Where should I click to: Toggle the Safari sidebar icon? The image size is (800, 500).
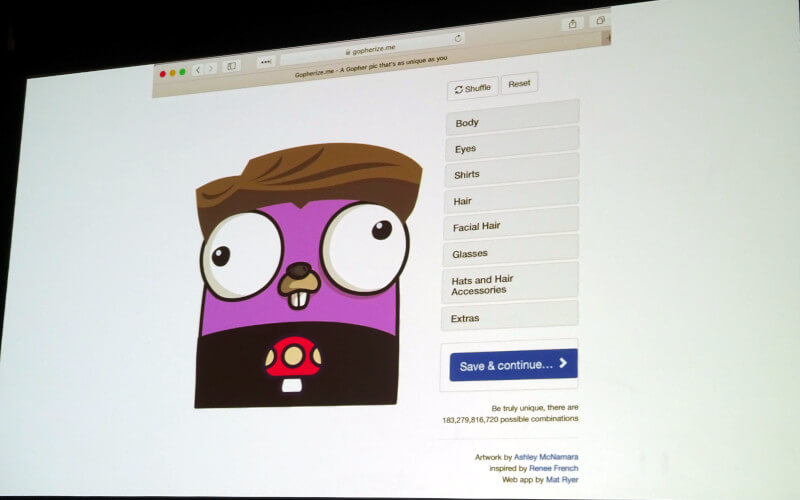[x=231, y=66]
